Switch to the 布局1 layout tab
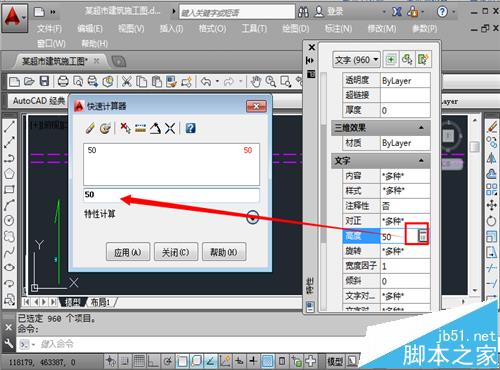The image size is (500, 370). point(100,302)
